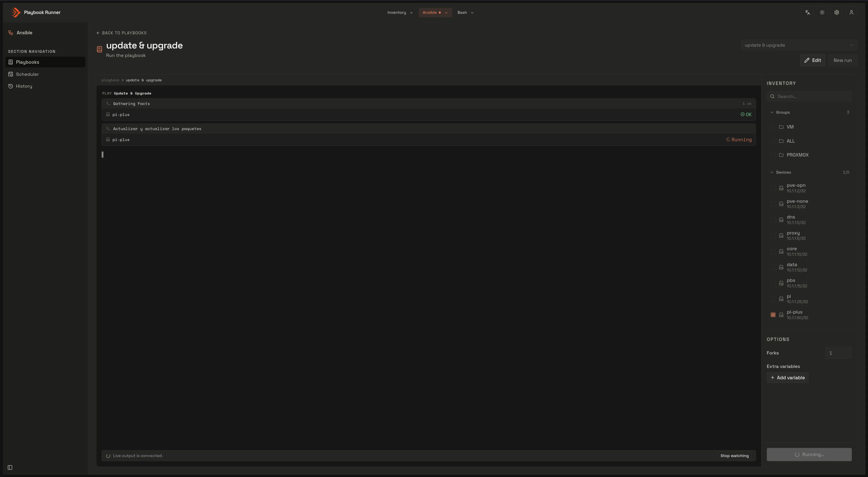
Task: Check the VM group checkbox
Action: pos(773,127)
